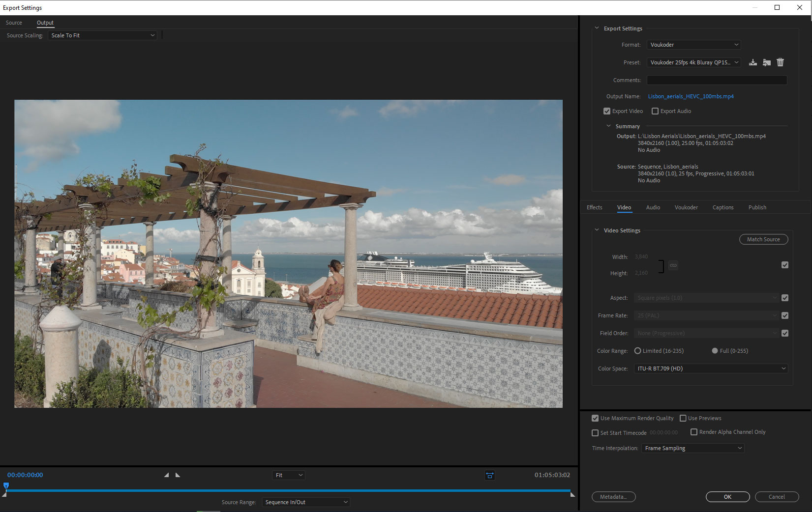
Task: Uncheck Use Maximum Render Quality
Action: (595, 418)
